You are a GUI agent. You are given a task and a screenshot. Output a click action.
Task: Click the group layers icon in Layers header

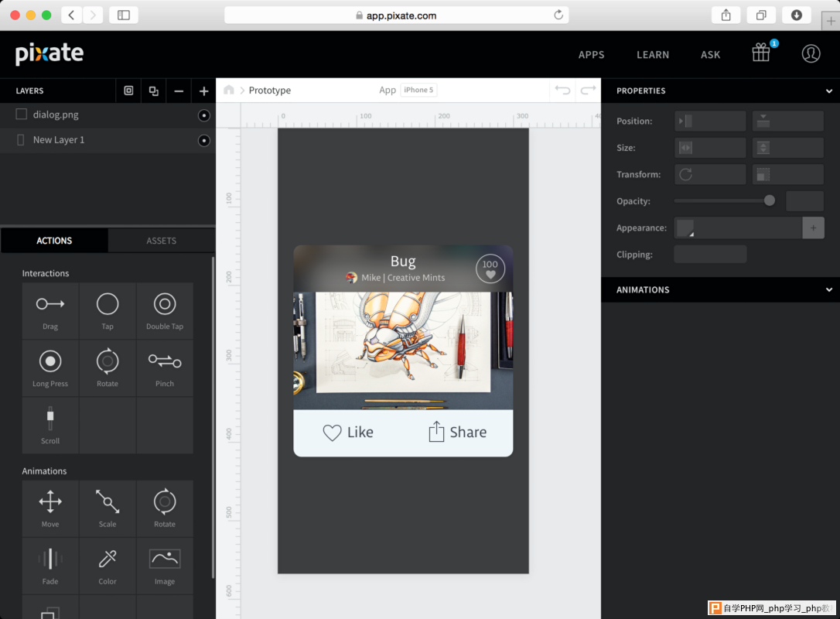coord(128,91)
